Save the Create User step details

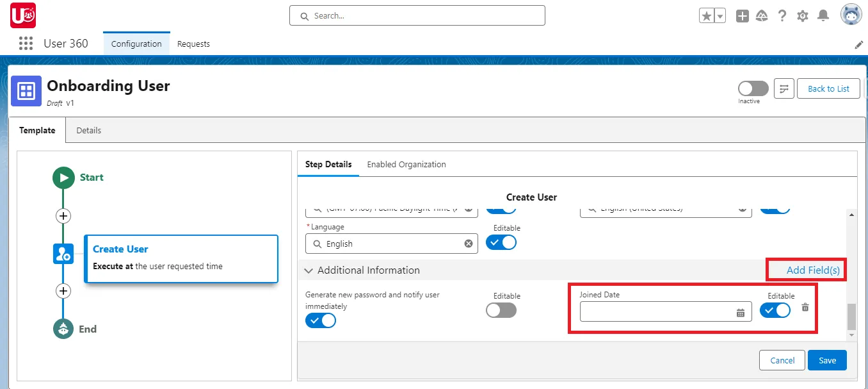[827, 360]
